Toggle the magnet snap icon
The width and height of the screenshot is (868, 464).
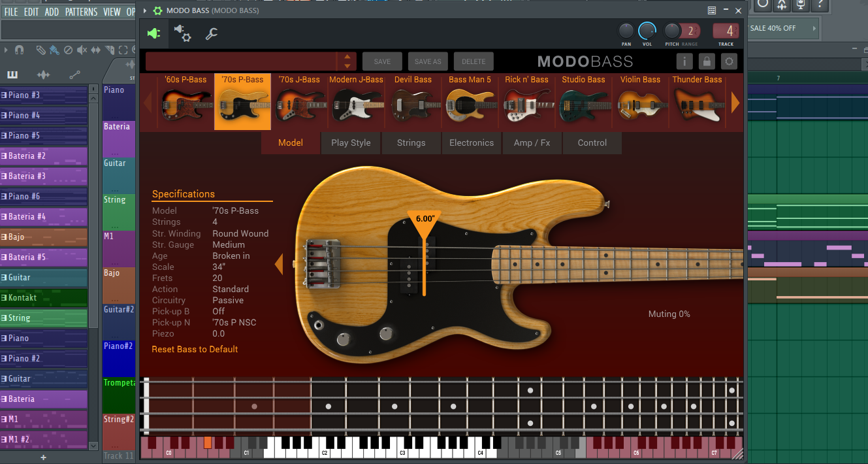pyautogui.click(x=19, y=50)
